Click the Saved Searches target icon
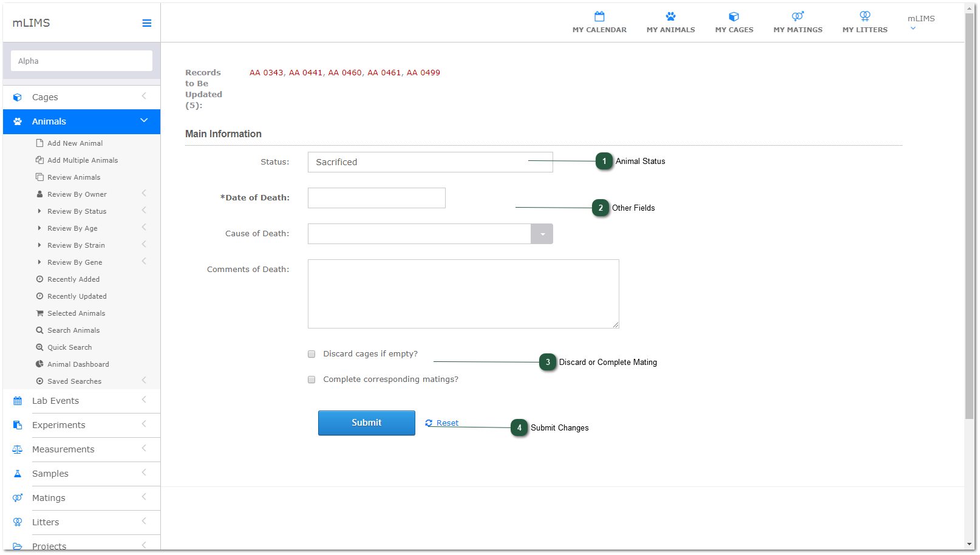 (x=39, y=381)
